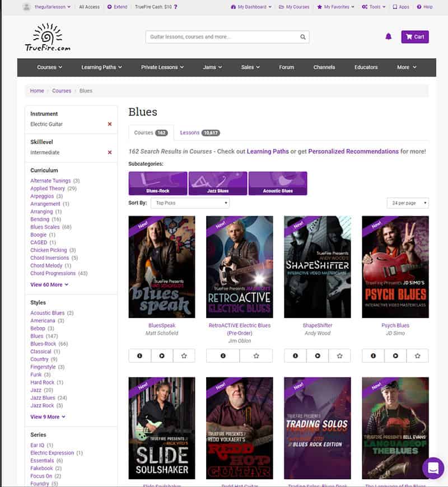The height and width of the screenshot is (487, 448).
Task: Open the Learning Paths link in results text
Action: (268, 152)
